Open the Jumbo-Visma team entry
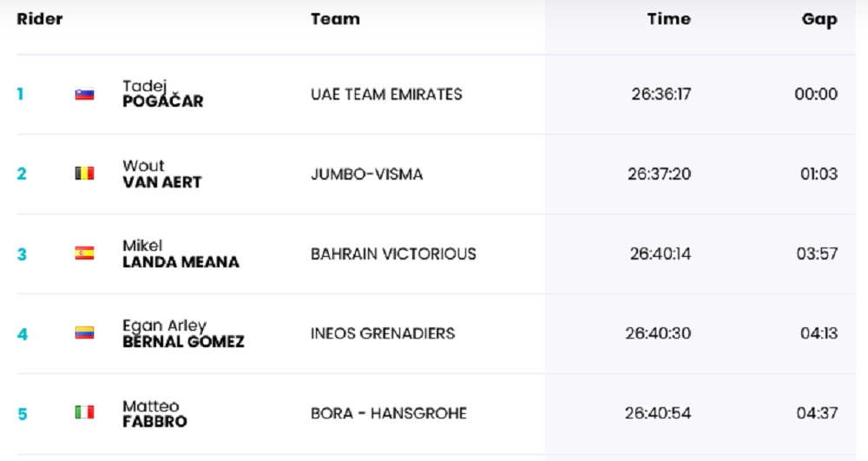Screen dimensions: 868x461 coord(366,174)
